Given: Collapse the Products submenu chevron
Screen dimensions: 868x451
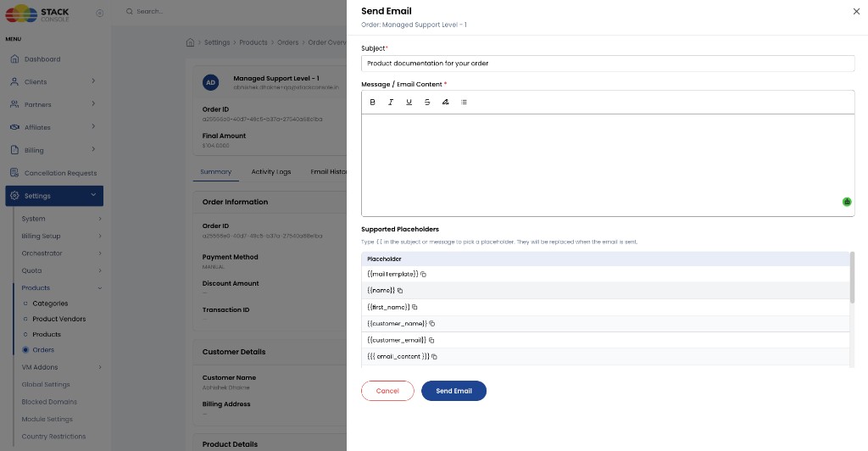Looking at the screenshot, I should pyautogui.click(x=100, y=288).
